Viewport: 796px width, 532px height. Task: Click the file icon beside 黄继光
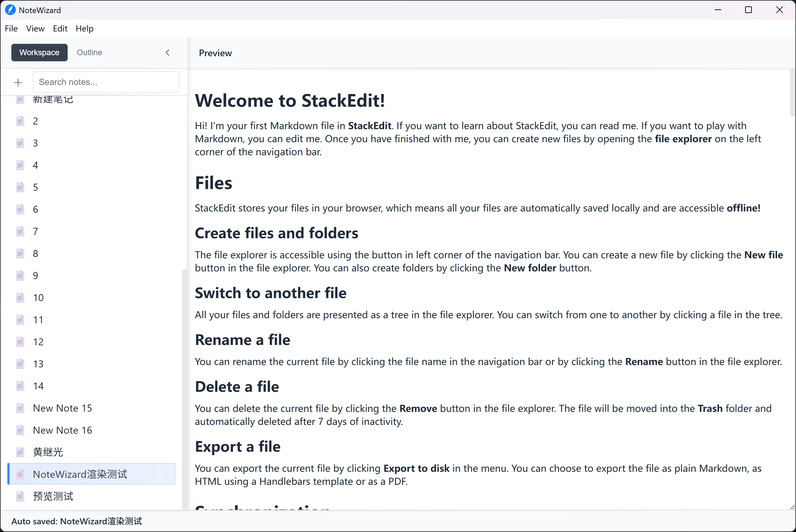20,452
